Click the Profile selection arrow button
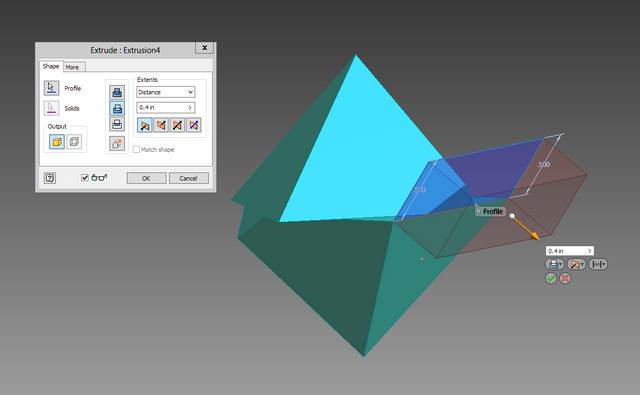640x395 pixels. click(x=51, y=88)
